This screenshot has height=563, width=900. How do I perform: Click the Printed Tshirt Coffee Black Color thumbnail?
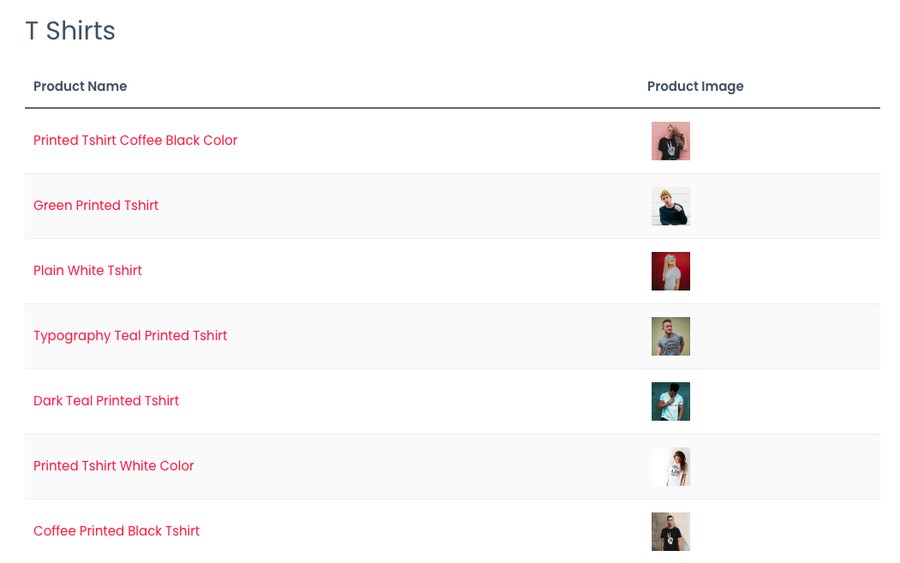(670, 141)
